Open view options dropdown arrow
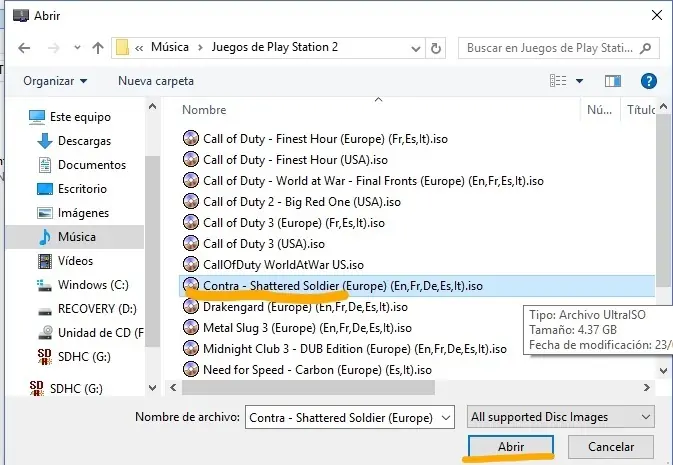Image resolution: width=673 pixels, height=465 pixels. (579, 81)
